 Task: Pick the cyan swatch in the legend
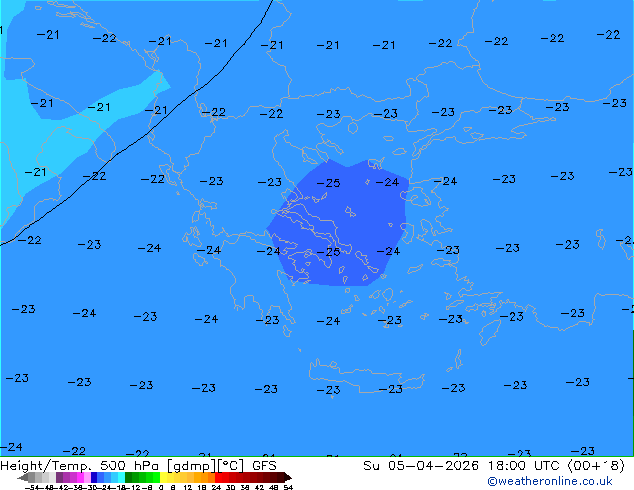(121, 477)
